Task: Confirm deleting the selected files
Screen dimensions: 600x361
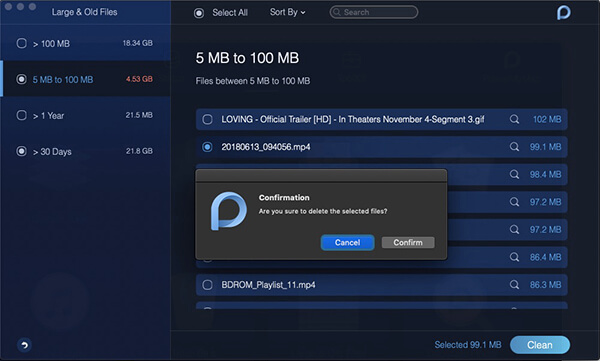Action: click(x=408, y=242)
